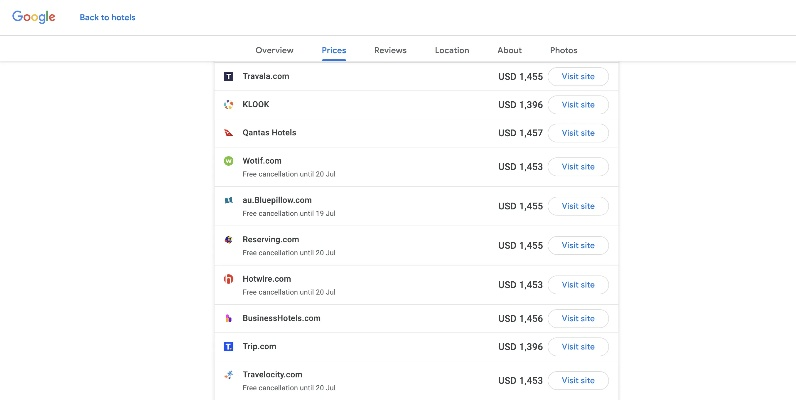Click the Travala.com provider icon
The image size is (796, 400).
pos(228,76)
